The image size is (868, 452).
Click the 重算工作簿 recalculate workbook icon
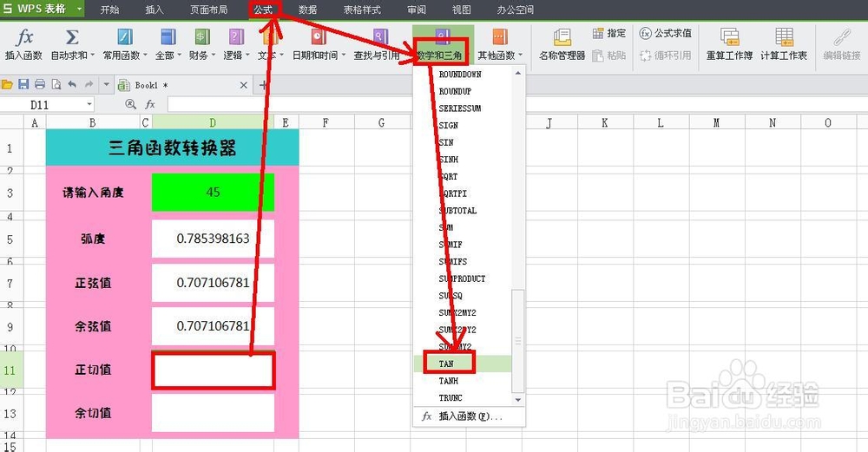click(729, 37)
